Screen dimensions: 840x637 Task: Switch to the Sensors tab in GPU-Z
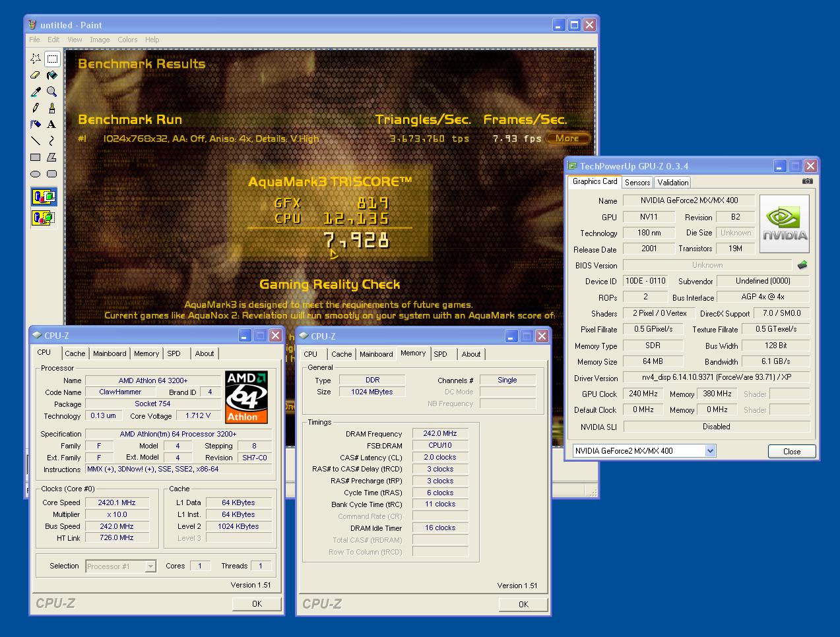pos(637,183)
